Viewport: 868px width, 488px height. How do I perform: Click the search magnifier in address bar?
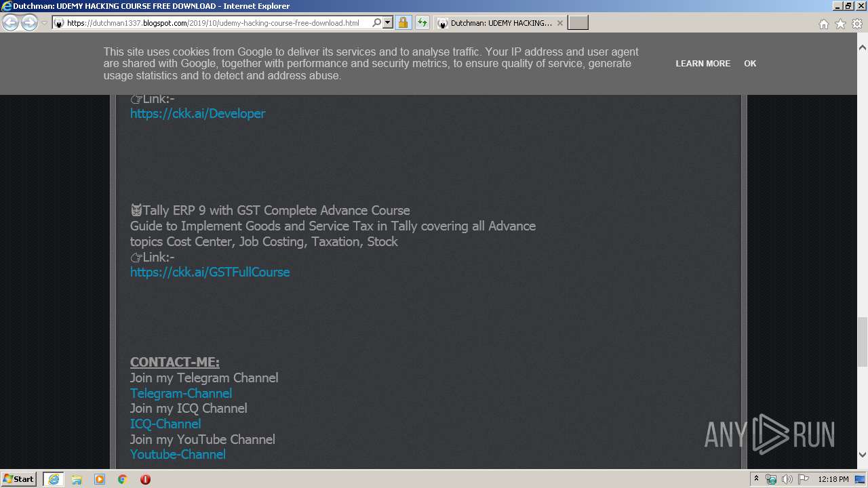point(377,23)
